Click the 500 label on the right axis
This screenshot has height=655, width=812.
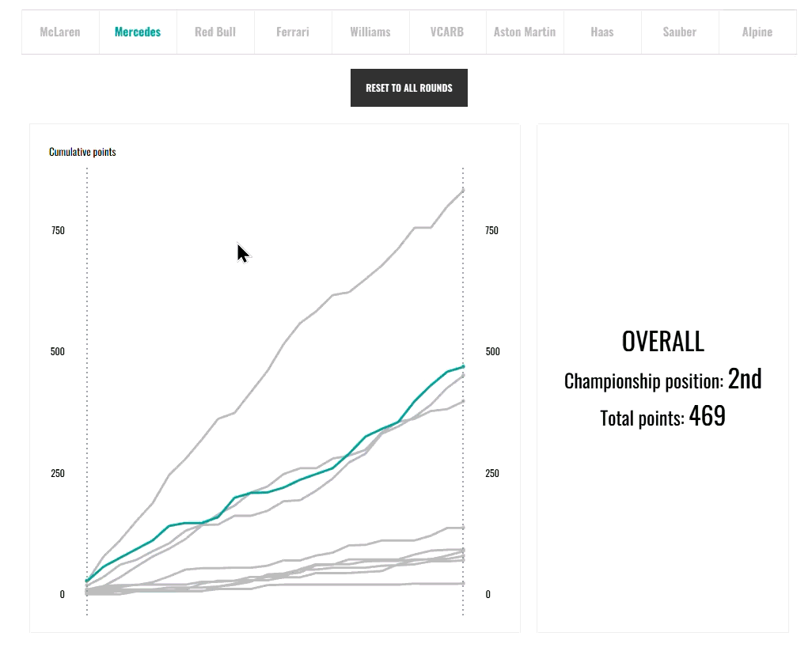click(x=492, y=351)
